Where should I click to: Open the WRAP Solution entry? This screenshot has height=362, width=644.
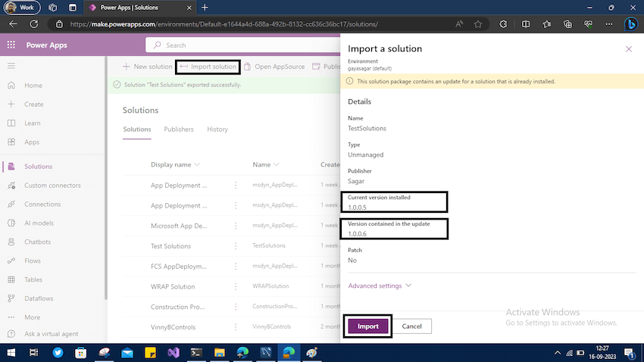(173, 286)
